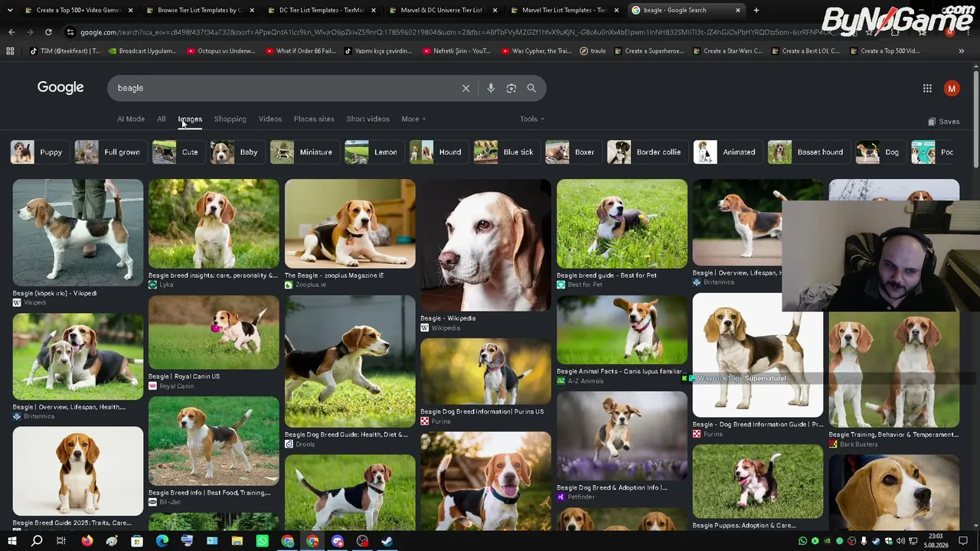
Task: Go back to the previous page
Action: [11, 32]
